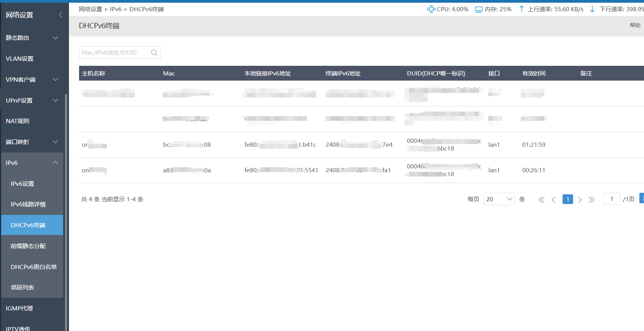Click the link-local address ending 5541
Viewport: 644px width, 331px height.
[x=281, y=170]
